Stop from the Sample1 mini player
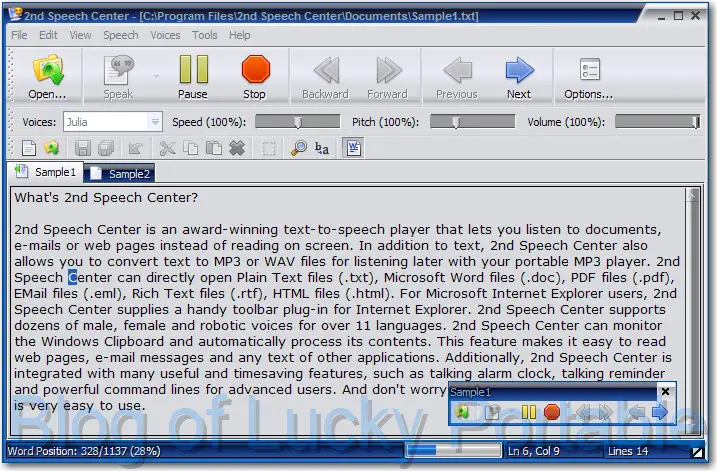This screenshot has width=717, height=471. click(x=552, y=412)
